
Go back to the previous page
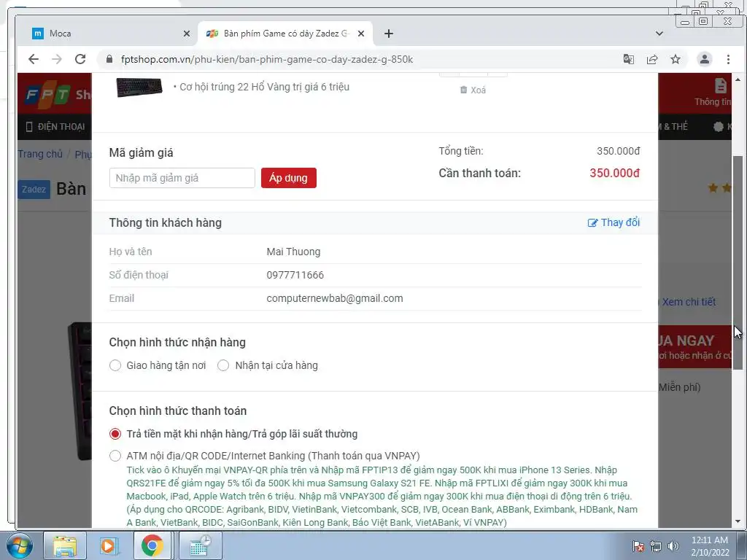click(34, 59)
